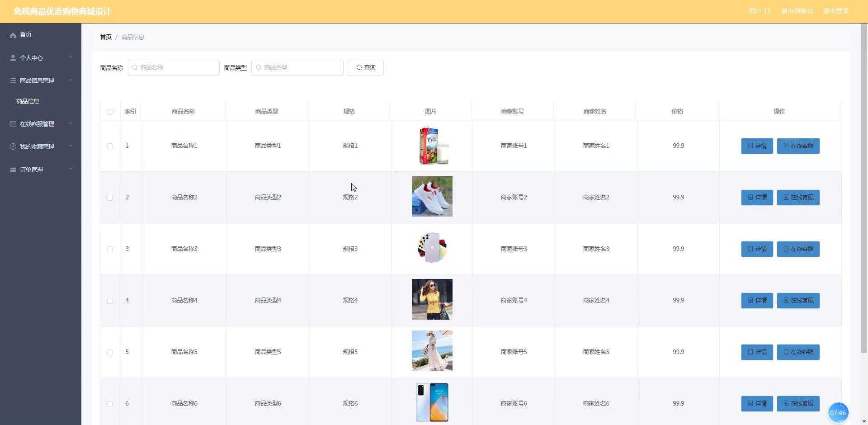Open the 商品信息 submenu item

coord(28,101)
